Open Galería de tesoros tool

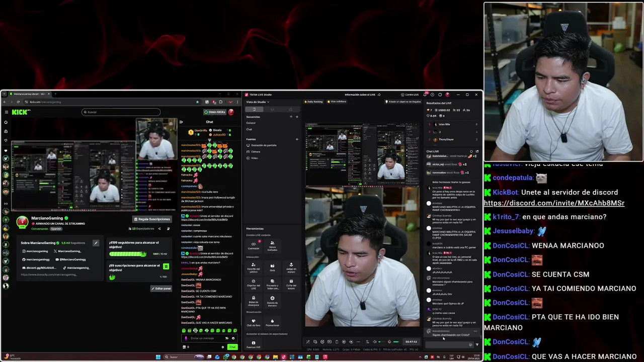[x=272, y=300]
